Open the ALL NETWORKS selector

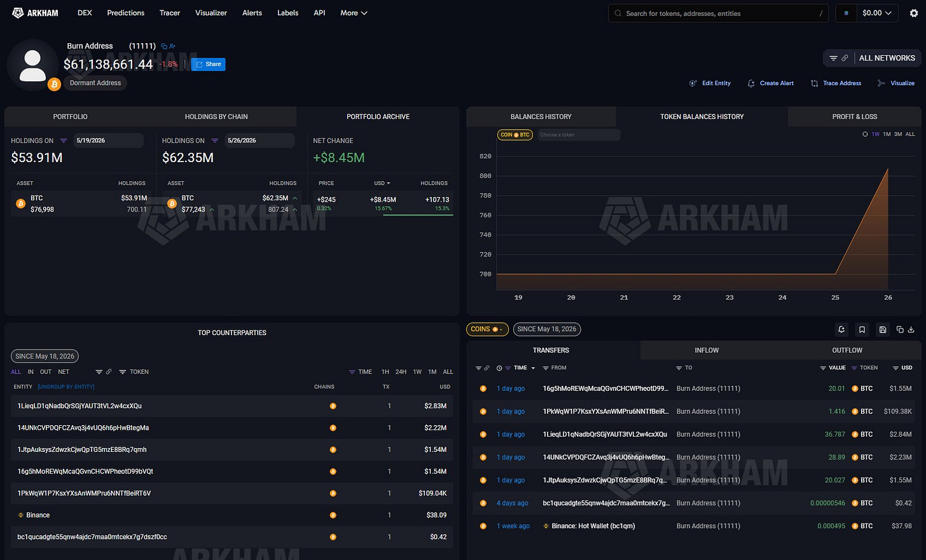[887, 58]
